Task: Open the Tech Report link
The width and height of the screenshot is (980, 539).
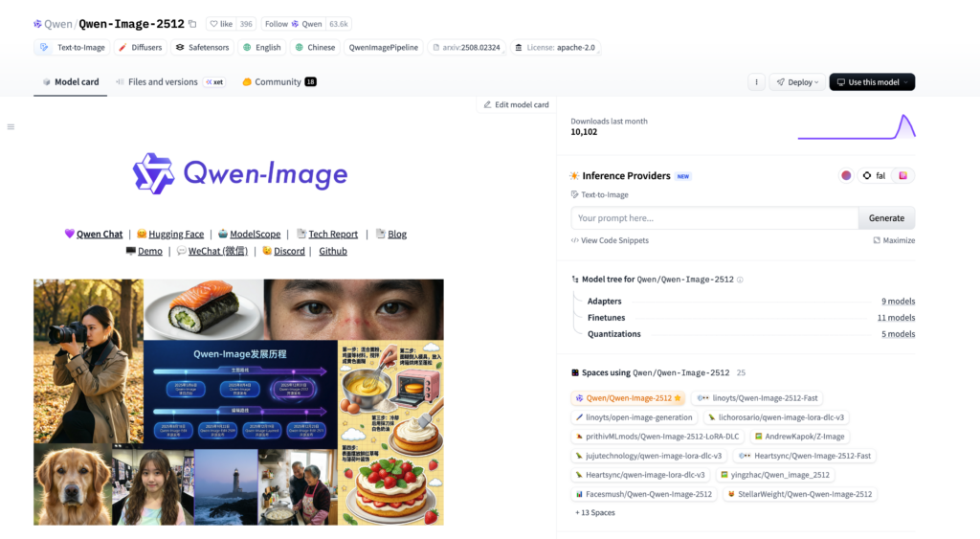Action: click(332, 234)
